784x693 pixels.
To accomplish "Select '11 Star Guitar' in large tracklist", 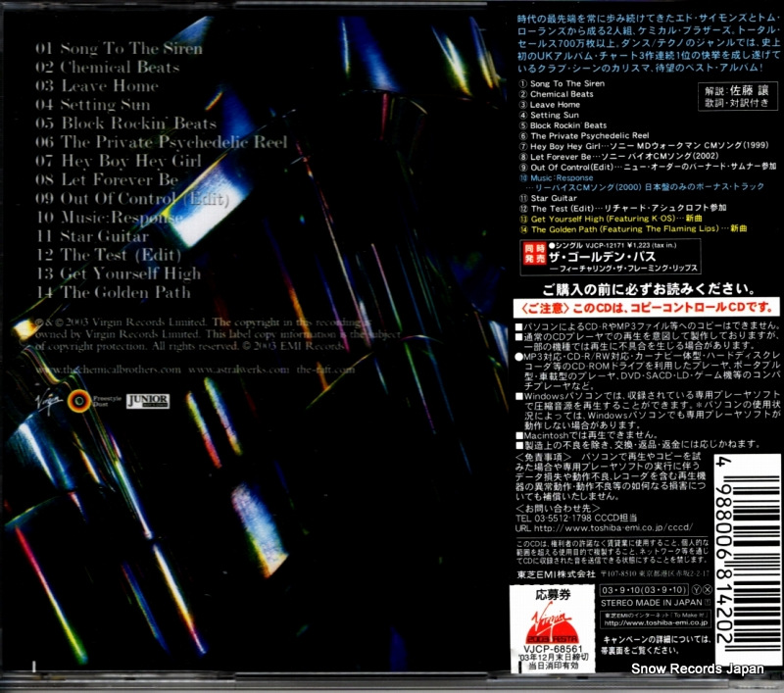I will pos(92,236).
